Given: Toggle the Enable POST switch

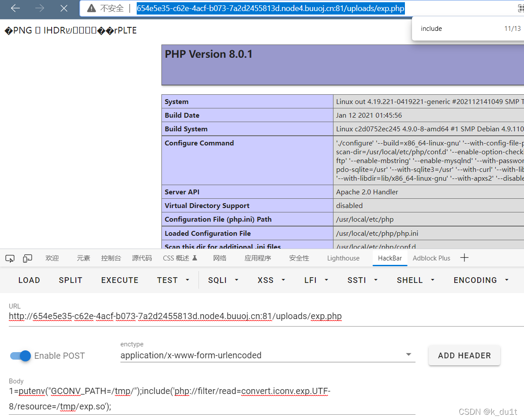Looking at the screenshot, I should 20,356.
